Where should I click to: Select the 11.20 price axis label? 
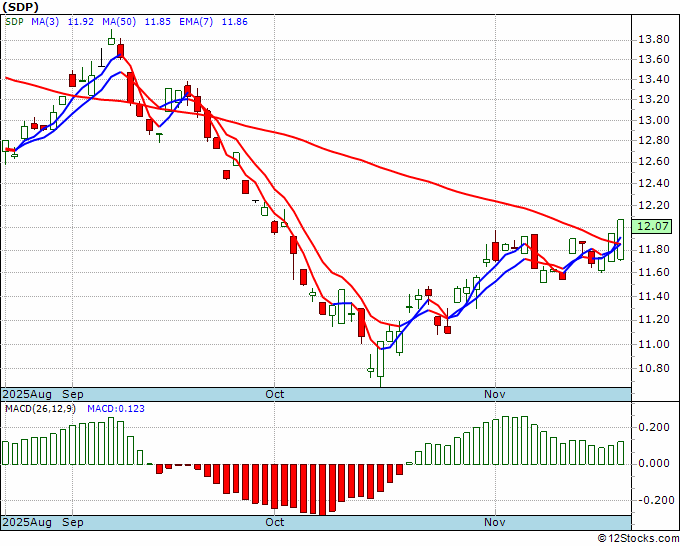(654, 320)
